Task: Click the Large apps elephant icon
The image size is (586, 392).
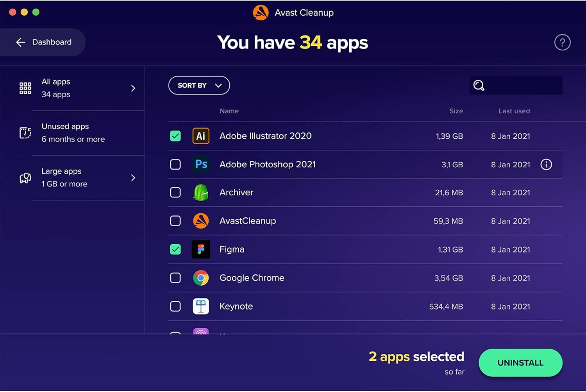Action: 25,178
